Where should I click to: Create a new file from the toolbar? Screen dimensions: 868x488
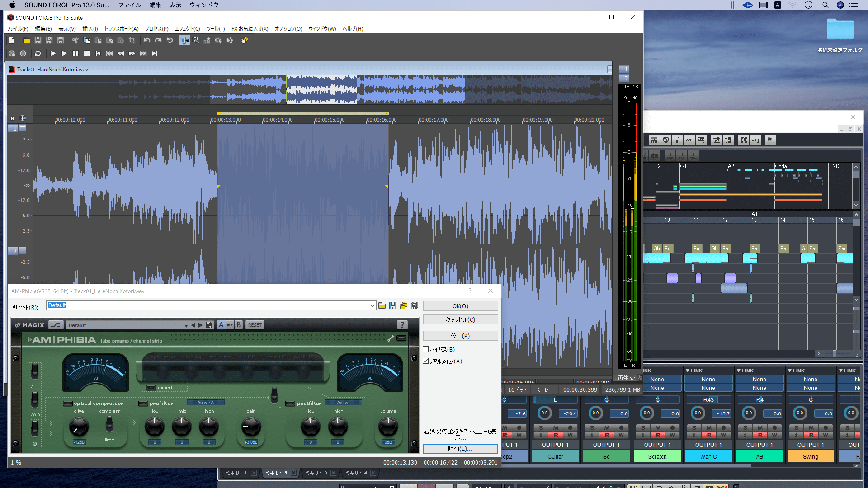pos(12,40)
